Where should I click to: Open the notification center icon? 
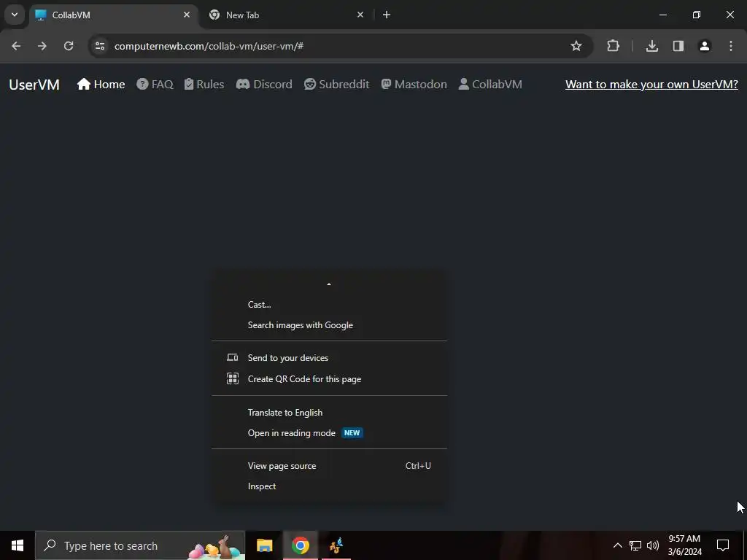[x=723, y=545]
